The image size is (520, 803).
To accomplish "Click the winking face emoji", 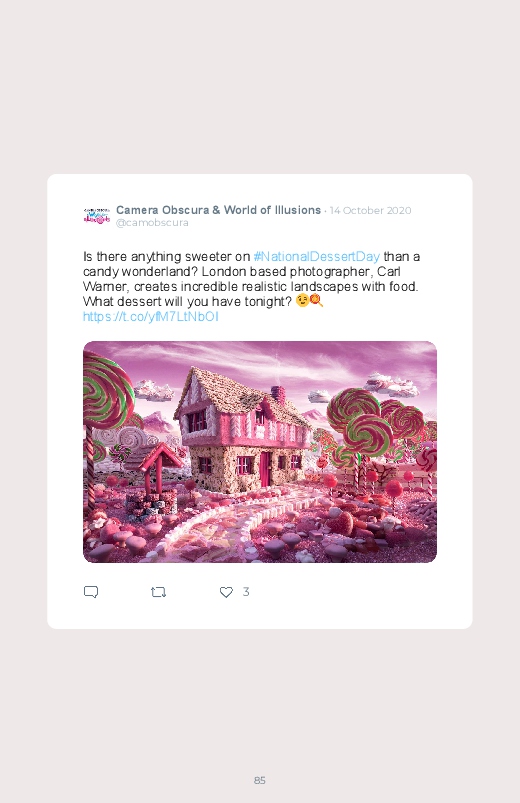I will click(302, 301).
